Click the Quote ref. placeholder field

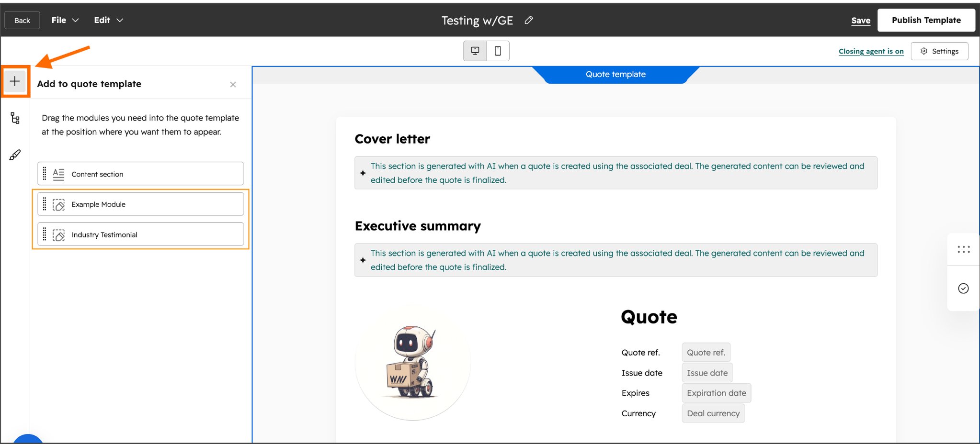pos(706,352)
